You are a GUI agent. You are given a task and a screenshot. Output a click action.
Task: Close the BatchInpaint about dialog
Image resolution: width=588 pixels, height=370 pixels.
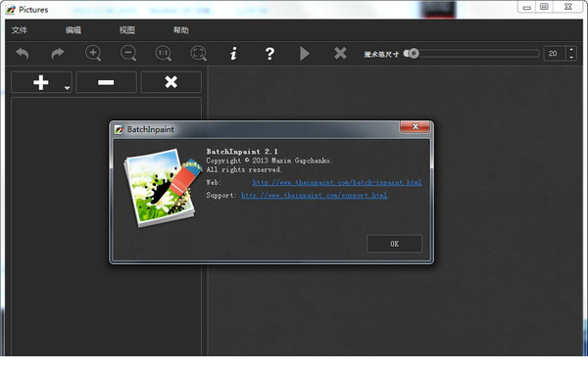[x=416, y=126]
